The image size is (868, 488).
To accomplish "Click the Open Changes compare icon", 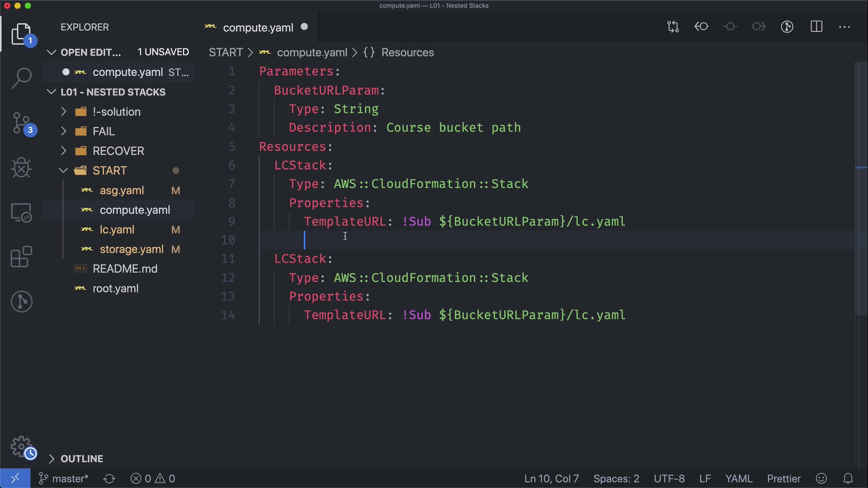I will 673,27.
